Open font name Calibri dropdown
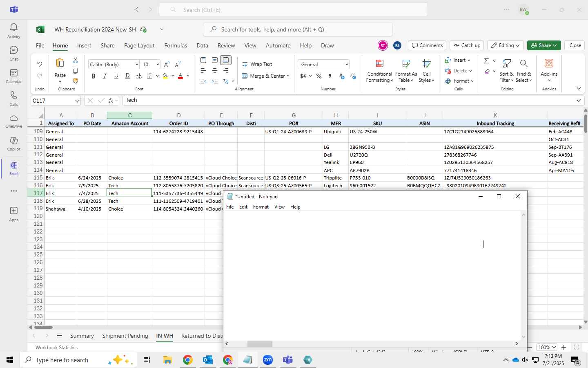The height and width of the screenshot is (368, 588). pyautogui.click(x=137, y=65)
